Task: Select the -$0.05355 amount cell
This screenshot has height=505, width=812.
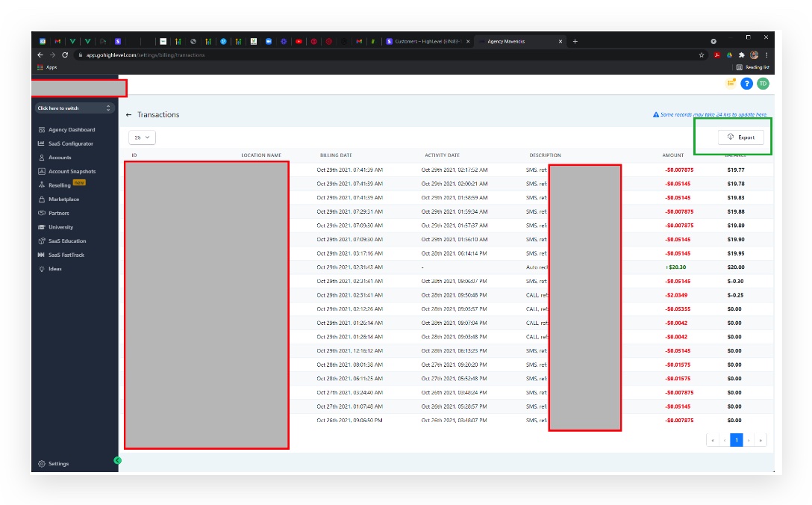Action: [678, 309]
